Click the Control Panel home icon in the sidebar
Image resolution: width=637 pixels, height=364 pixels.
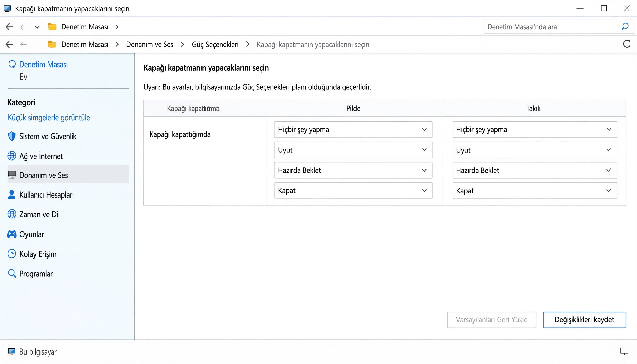pyautogui.click(x=12, y=64)
